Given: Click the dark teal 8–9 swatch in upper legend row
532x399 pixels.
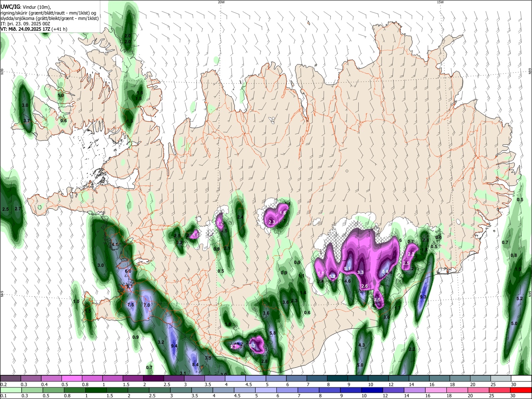Looking at the screenshot, I should (337, 378).
